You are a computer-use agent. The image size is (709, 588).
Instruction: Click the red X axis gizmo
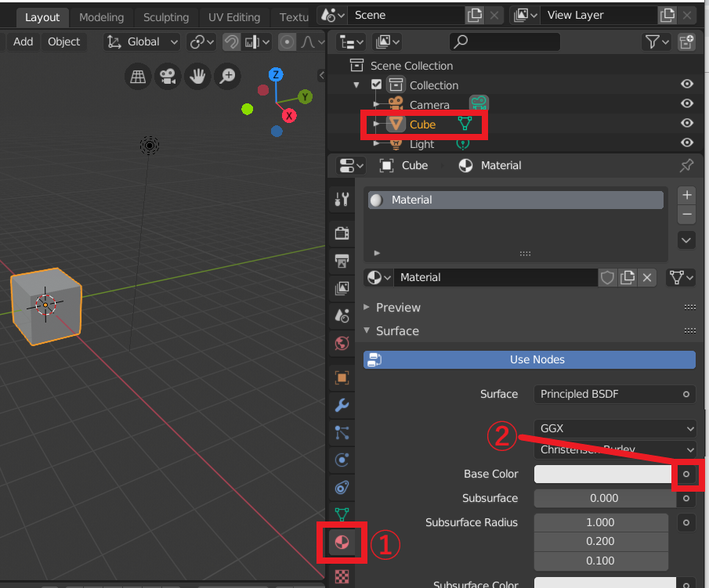pyautogui.click(x=289, y=116)
